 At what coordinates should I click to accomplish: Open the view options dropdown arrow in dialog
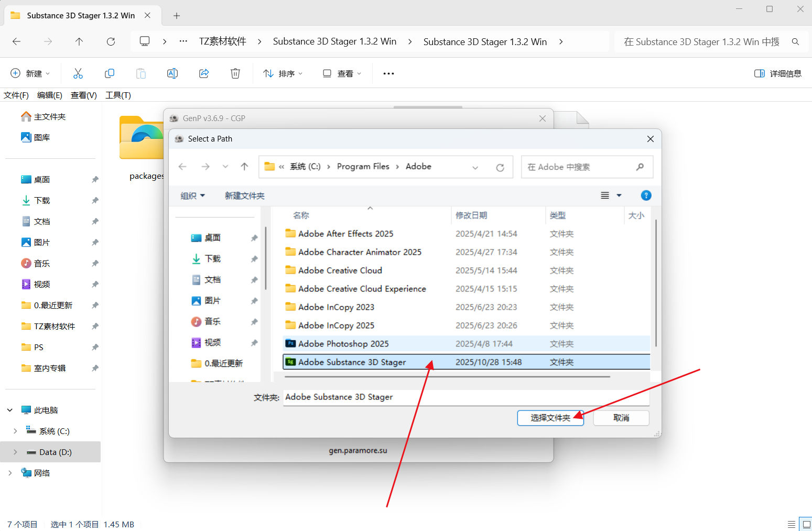619,196
